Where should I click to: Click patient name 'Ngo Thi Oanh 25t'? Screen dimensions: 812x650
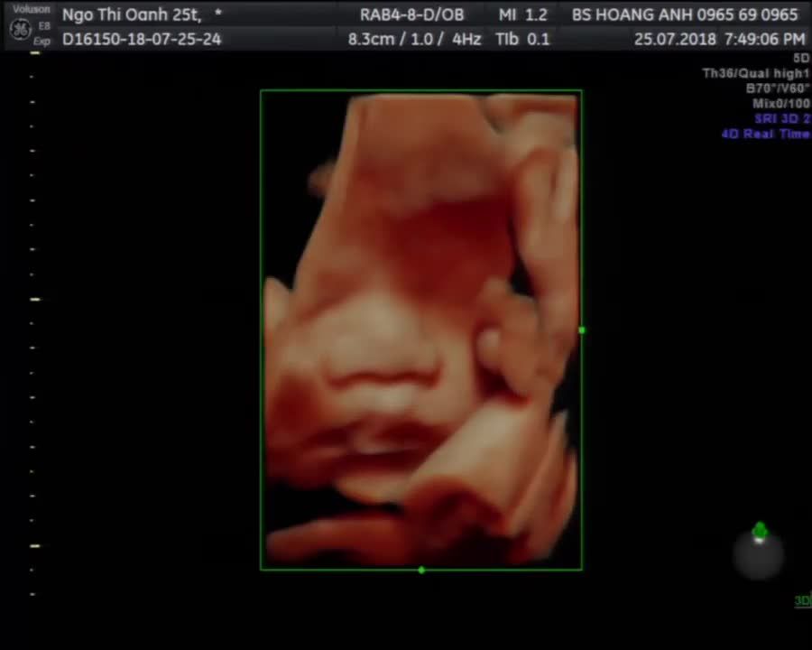pos(132,15)
